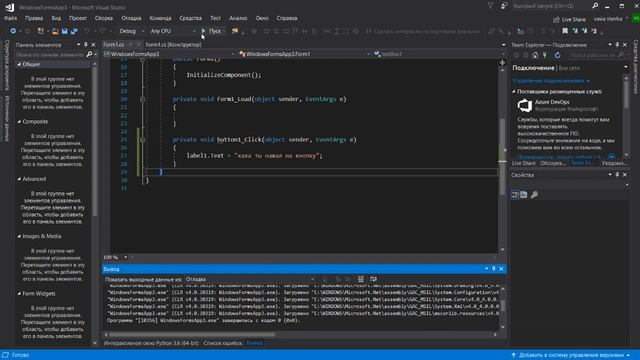Open the Сборка menu
Screen dimensions: 640x360
104,18
